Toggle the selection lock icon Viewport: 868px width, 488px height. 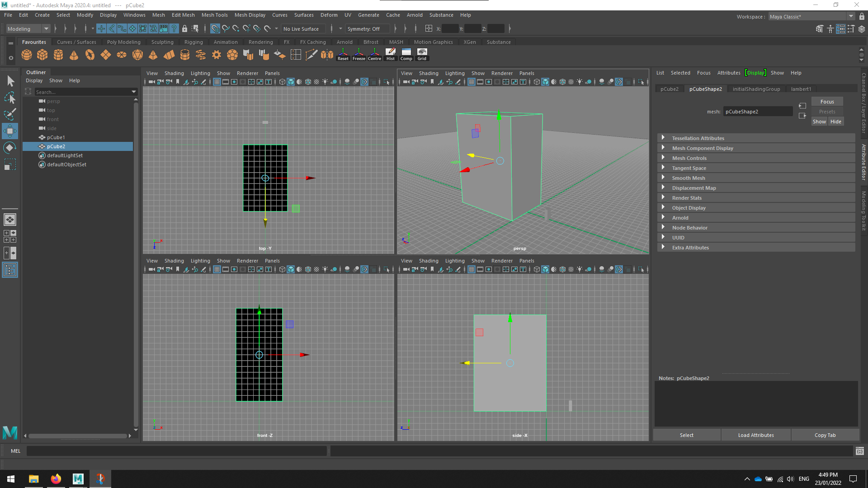[185, 28]
